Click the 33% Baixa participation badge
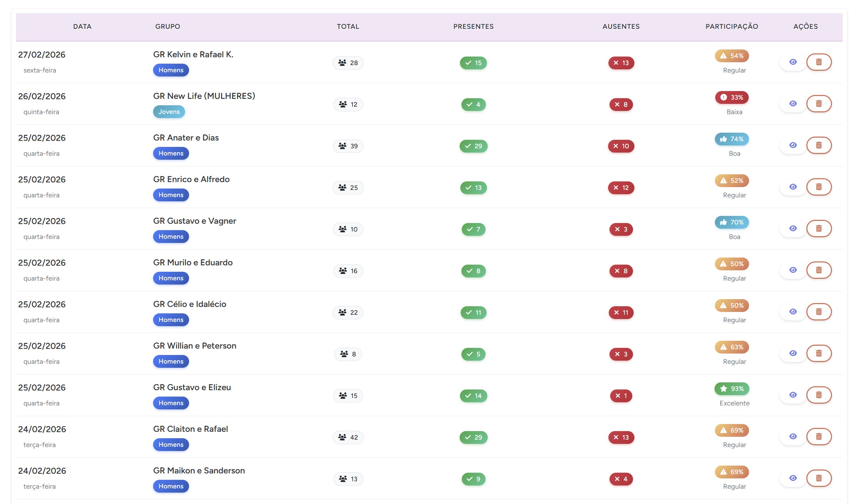 point(732,97)
